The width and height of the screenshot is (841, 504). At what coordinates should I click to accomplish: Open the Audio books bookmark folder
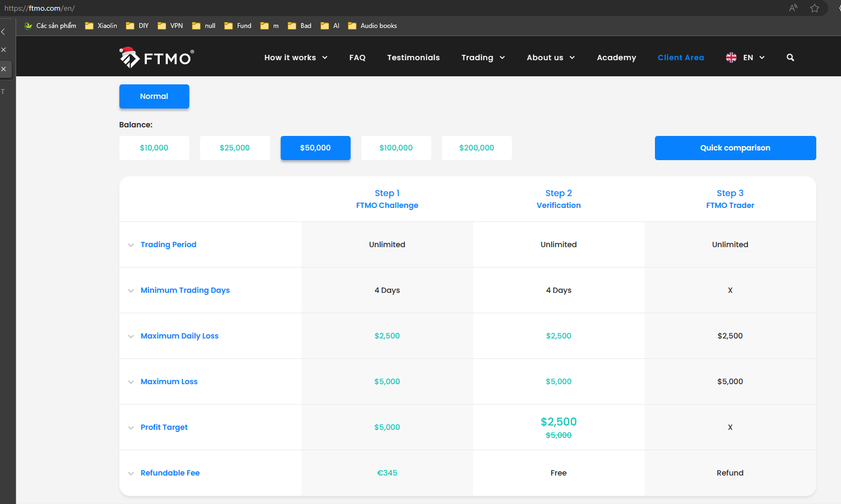point(373,26)
